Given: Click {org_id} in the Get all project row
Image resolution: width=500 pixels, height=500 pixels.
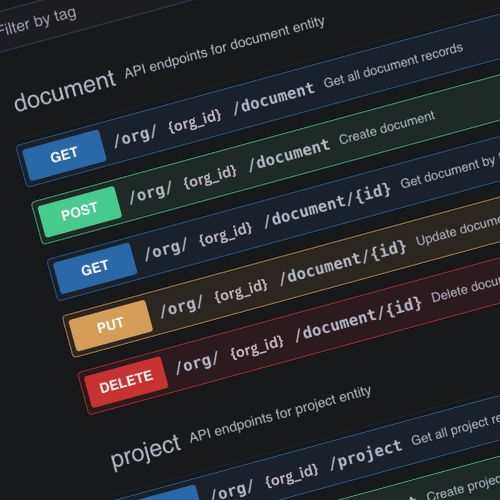Looking at the screenshot, I should (292, 477).
